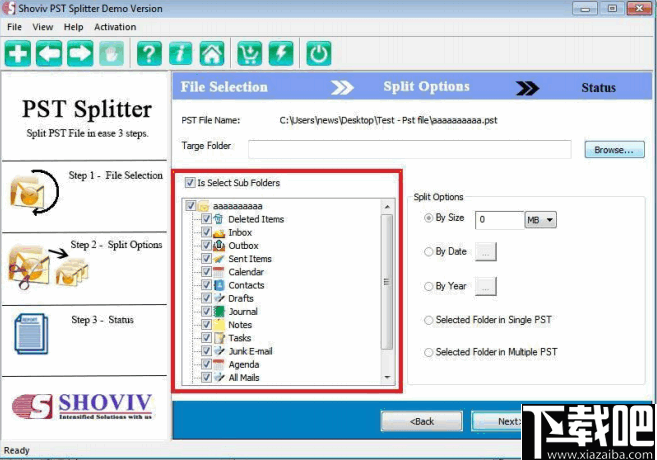This screenshot has height=460, width=657.
Task: Click the File Selection header step
Action: [224, 87]
